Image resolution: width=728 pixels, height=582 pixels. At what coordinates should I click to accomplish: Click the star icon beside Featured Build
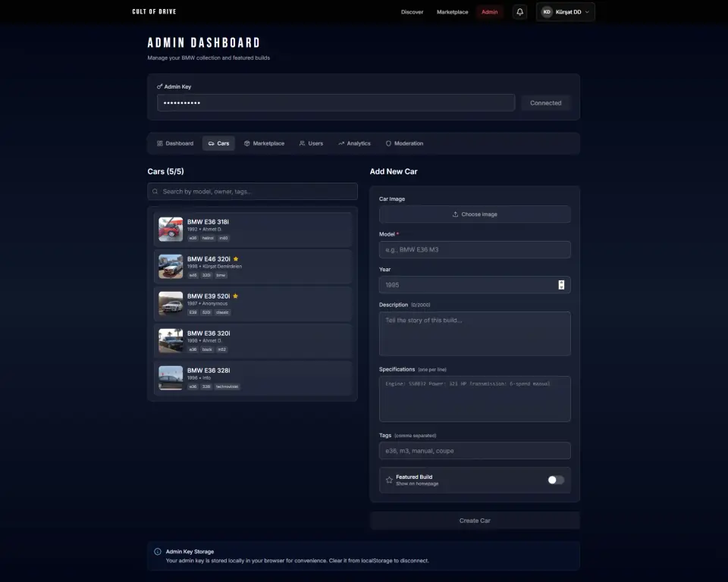(x=389, y=480)
